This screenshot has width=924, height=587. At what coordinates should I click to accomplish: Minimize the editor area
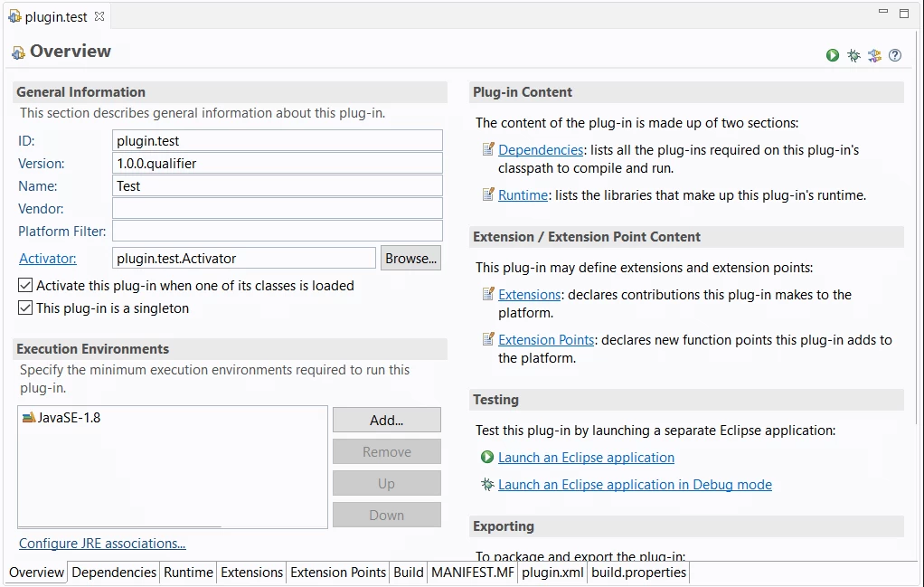click(882, 11)
